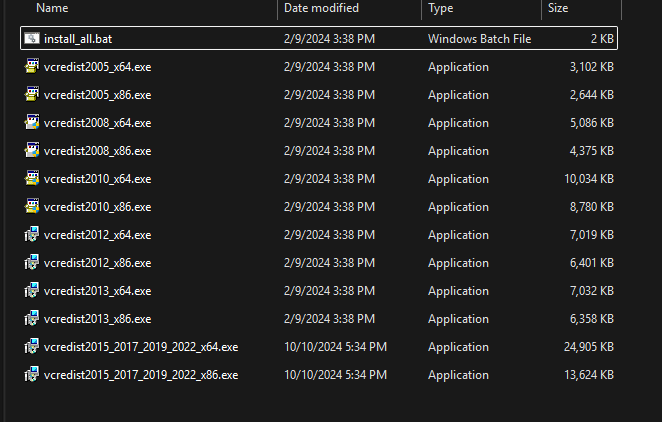Sort files by the Type column

pos(440,8)
